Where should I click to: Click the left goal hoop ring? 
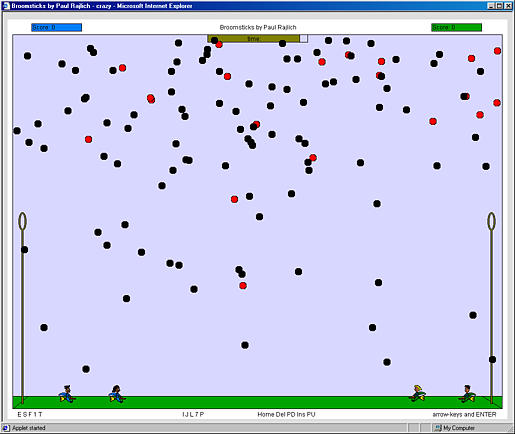22,221
